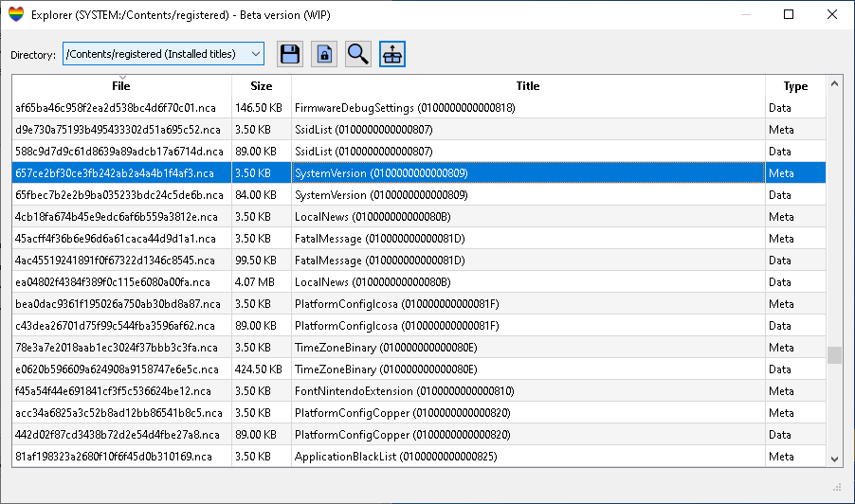The height and width of the screenshot is (504, 855).
Task: Minimize the Explorer window
Action: pos(746,14)
